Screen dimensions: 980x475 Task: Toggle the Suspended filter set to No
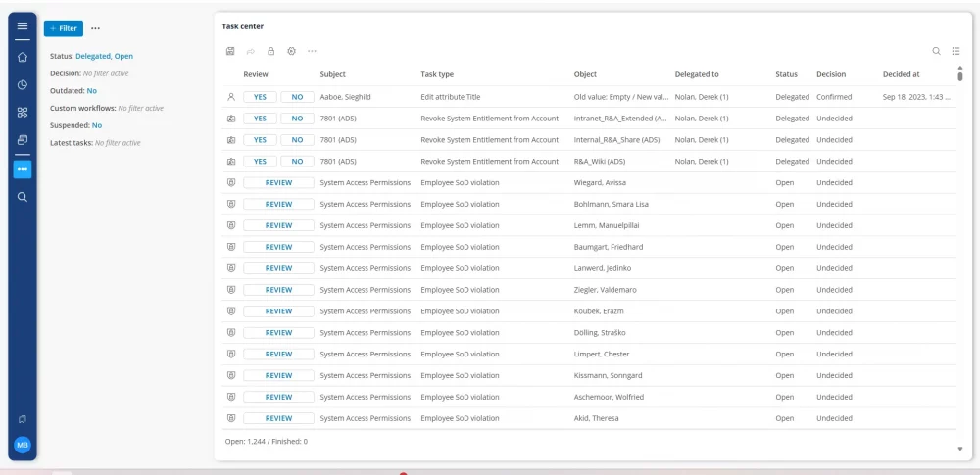(x=96, y=125)
